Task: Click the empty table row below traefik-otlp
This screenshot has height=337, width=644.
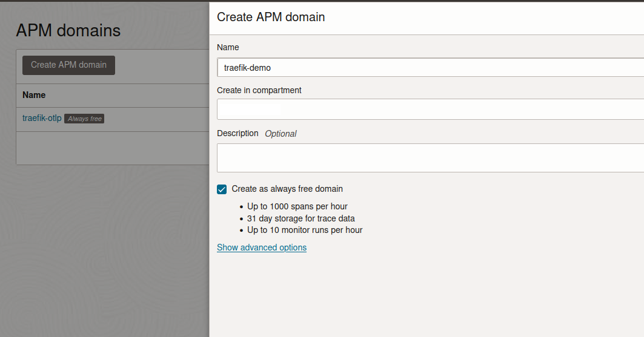Action: coord(112,148)
